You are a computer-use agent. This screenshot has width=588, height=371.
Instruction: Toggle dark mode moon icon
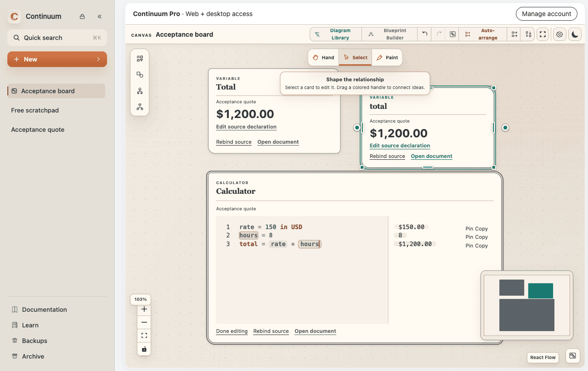[x=575, y=34]
